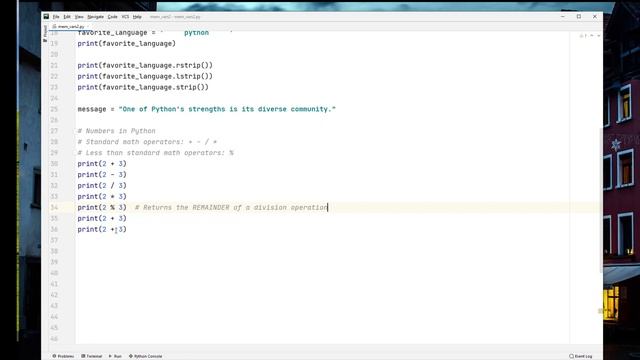Minimize the PyCharm window
This screenshot has width=640, height=360.
[563, 17]
